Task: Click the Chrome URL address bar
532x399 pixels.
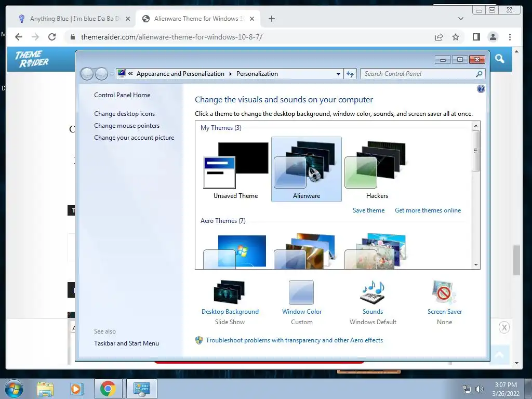Action: coord(251,37)
